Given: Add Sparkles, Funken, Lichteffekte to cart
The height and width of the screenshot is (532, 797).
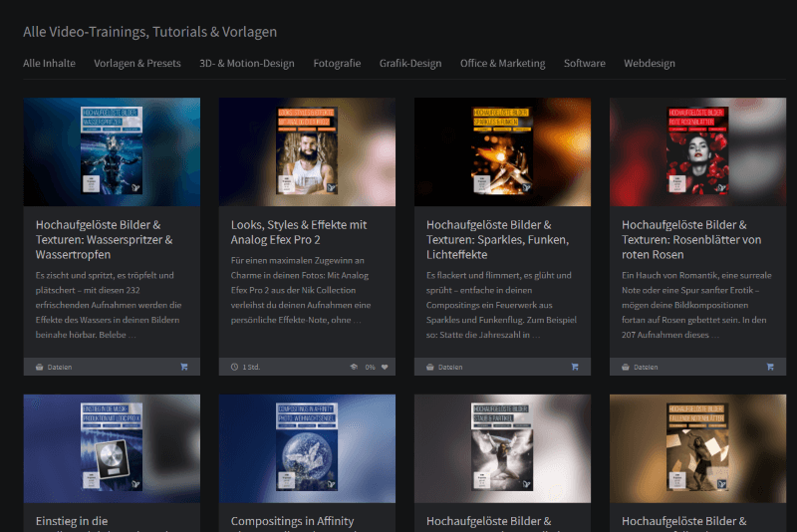Looking at the screenshot, I should pyautogui.click(x=575, y=367).
